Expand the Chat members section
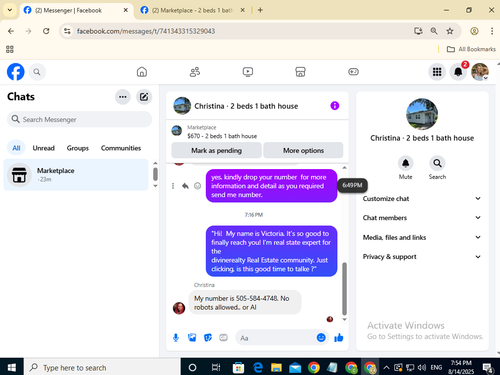This screenshot has width=500, height=375. [x=422, y=218]
